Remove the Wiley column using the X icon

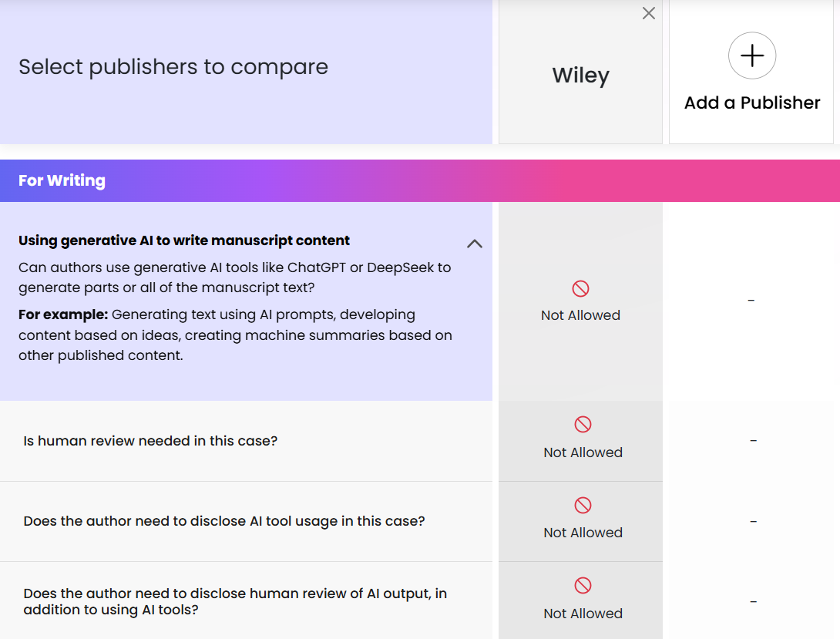(x=648, y=13)
